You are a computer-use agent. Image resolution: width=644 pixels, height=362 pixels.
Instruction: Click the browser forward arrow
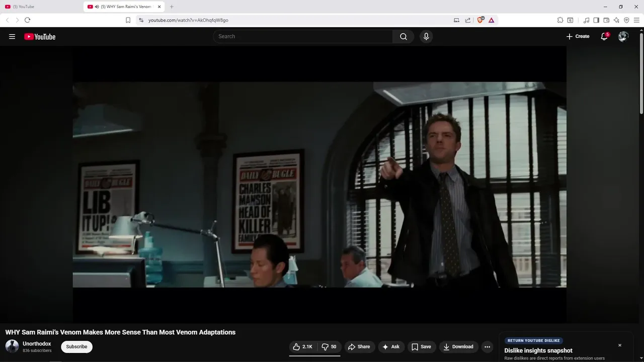(17, 20)
